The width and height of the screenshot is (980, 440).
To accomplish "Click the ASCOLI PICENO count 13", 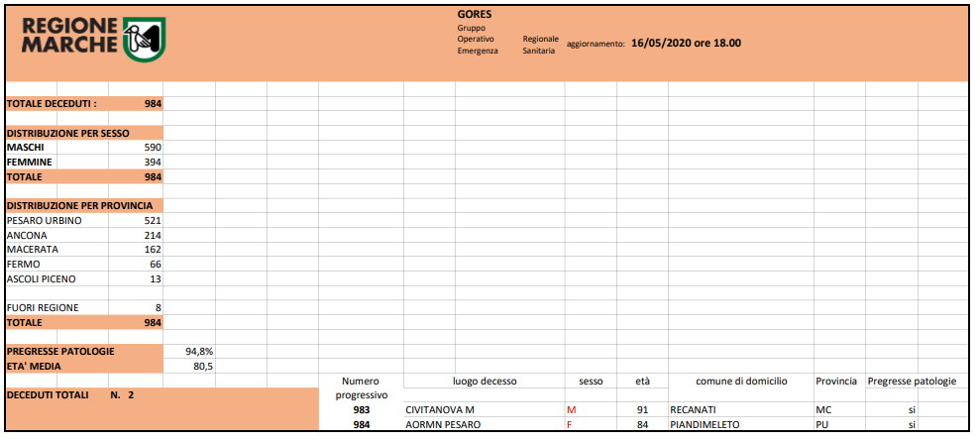I will tap(156, 278).
